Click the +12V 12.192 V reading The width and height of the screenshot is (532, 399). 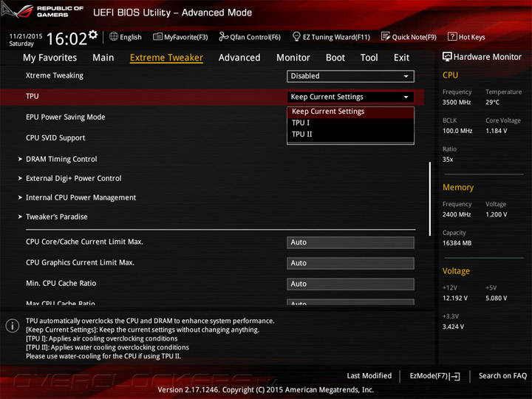click(455, 299)
